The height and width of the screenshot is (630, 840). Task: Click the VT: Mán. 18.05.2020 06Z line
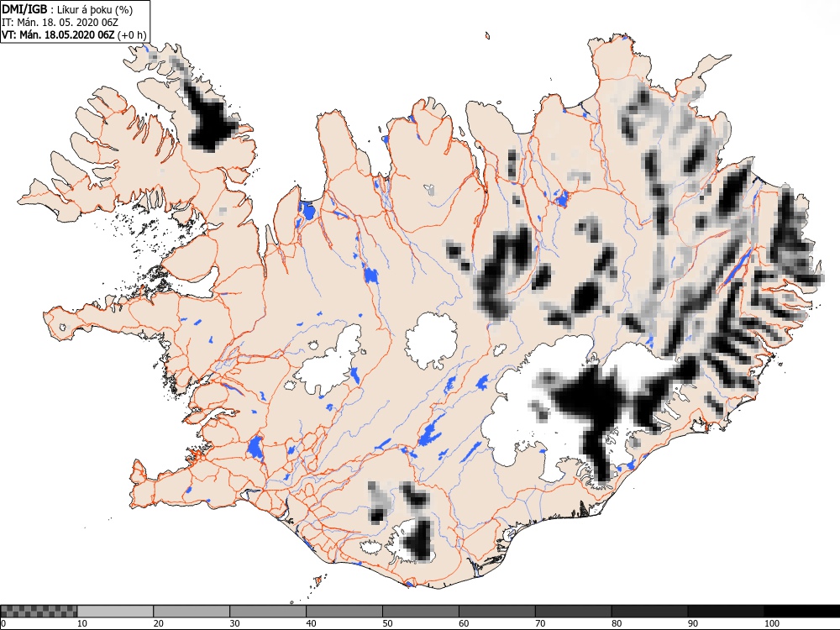(74, 35)
